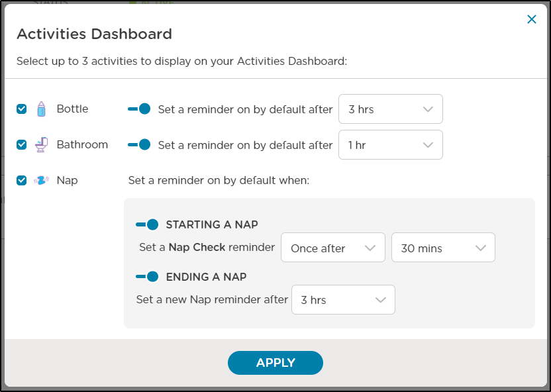Uncheck the Bathroom activity checkbox

21,145
